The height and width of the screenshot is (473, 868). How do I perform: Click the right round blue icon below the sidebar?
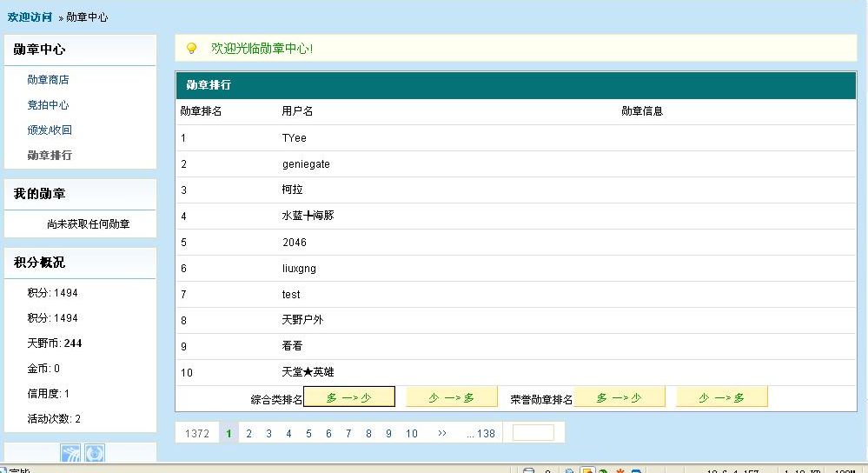click(x=95, y=453)
